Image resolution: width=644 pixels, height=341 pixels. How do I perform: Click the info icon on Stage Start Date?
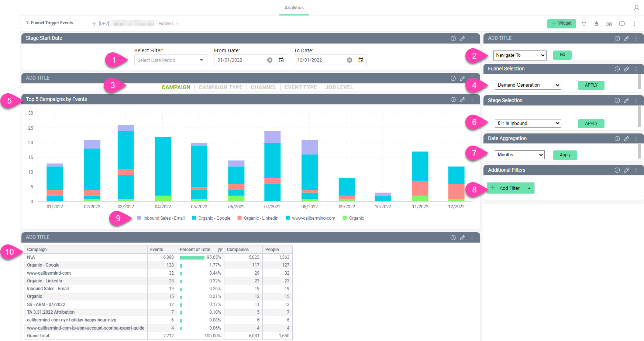(453, 38)
